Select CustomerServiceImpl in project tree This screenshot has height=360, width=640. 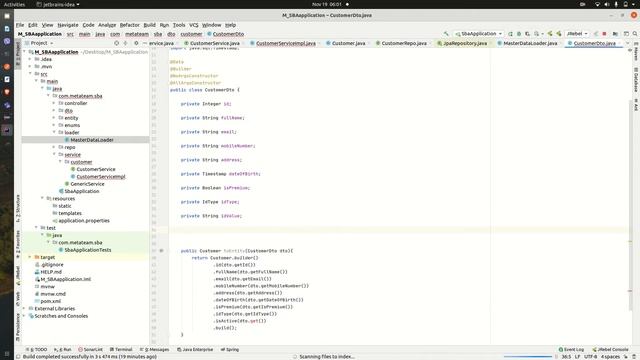coord(101,177)
